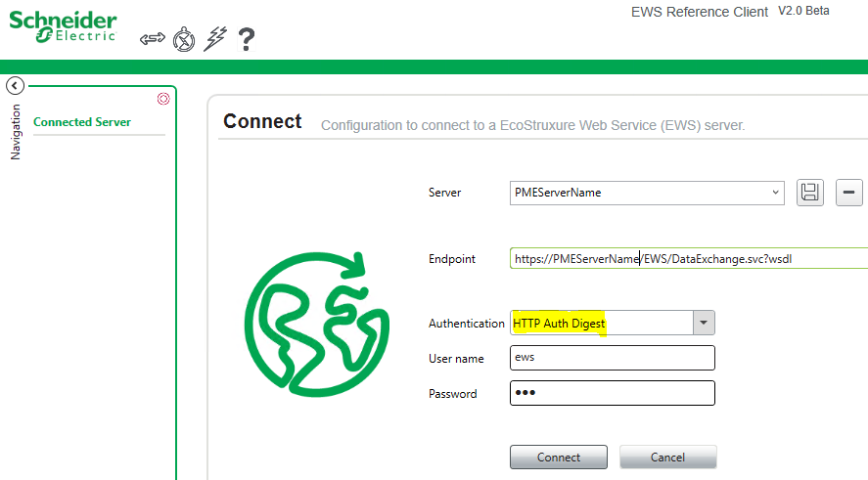This screenshot has width=868, height=480.
Task: Click the connection arrows toolbar icon
Action: tap(153, 39)
